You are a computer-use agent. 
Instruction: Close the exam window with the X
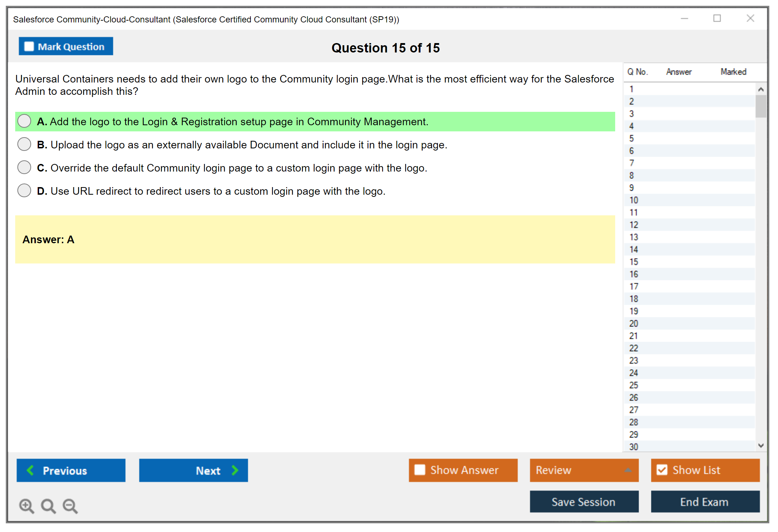point(750,18)
